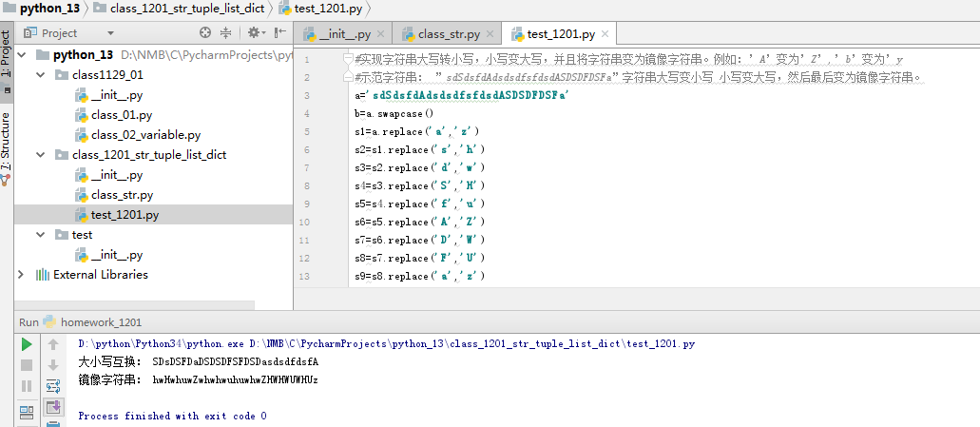Click the Collapse All icon in Project panel
Screen dimensions: 980x427
[x=226, y=32]
